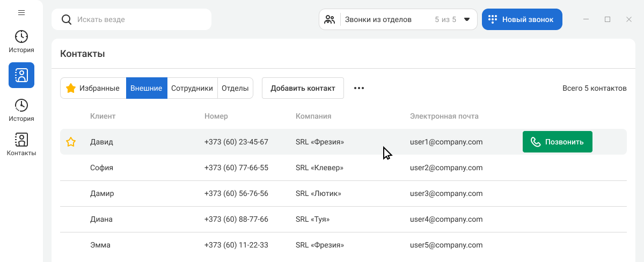Switch to the Избранные tab
The image size is (644, 262).
coord(93,88)
